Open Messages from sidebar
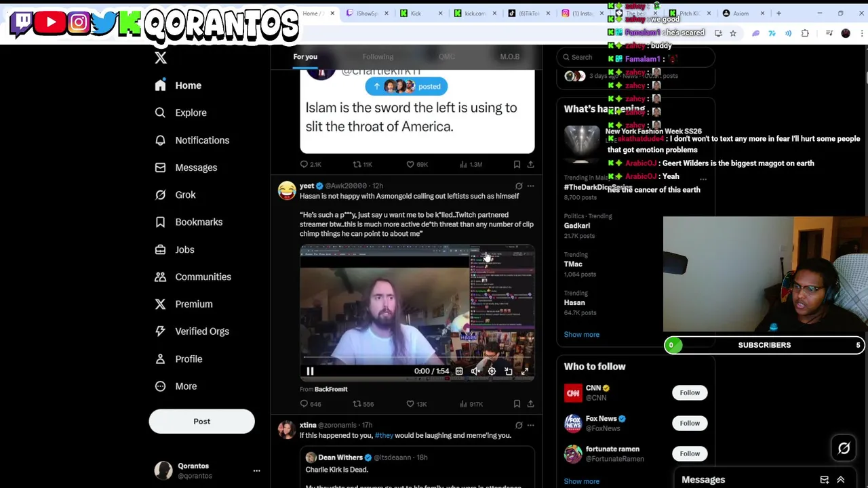This screenshot has height=488, width=868. [186, 167]
